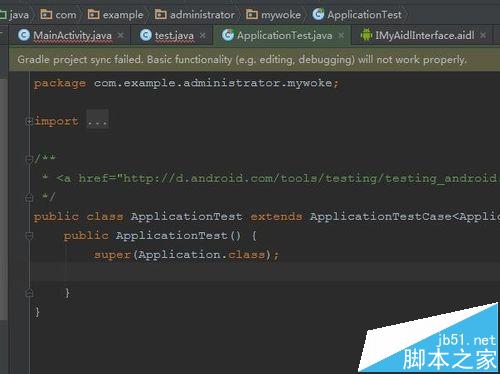This screenshot has width=500, height=374.
Task: Click the super(Application.class) call
Action: point(186,255)
